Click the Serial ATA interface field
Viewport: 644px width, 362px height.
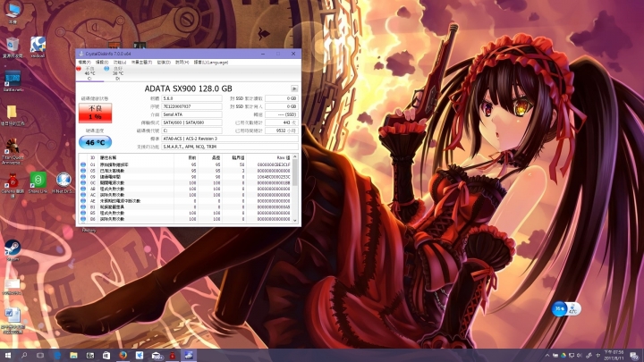(191, 114)
